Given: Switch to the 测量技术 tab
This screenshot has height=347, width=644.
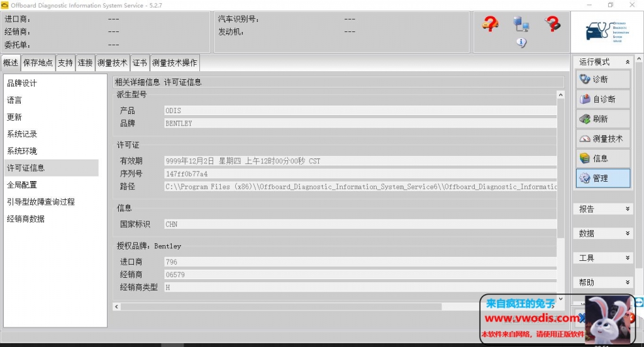Looking at the screenshot, I should pyautogui.click(x=113, y=63).
